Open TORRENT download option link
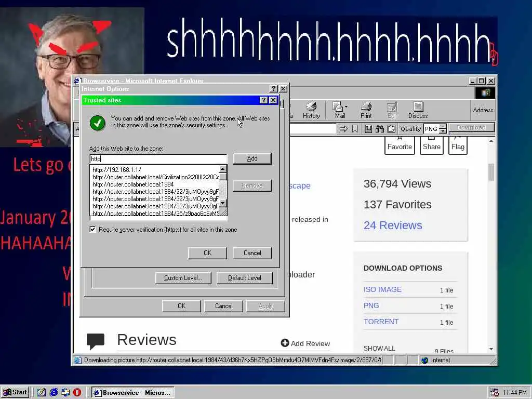This screenshot has width=532, height=399. pos(381,322)
